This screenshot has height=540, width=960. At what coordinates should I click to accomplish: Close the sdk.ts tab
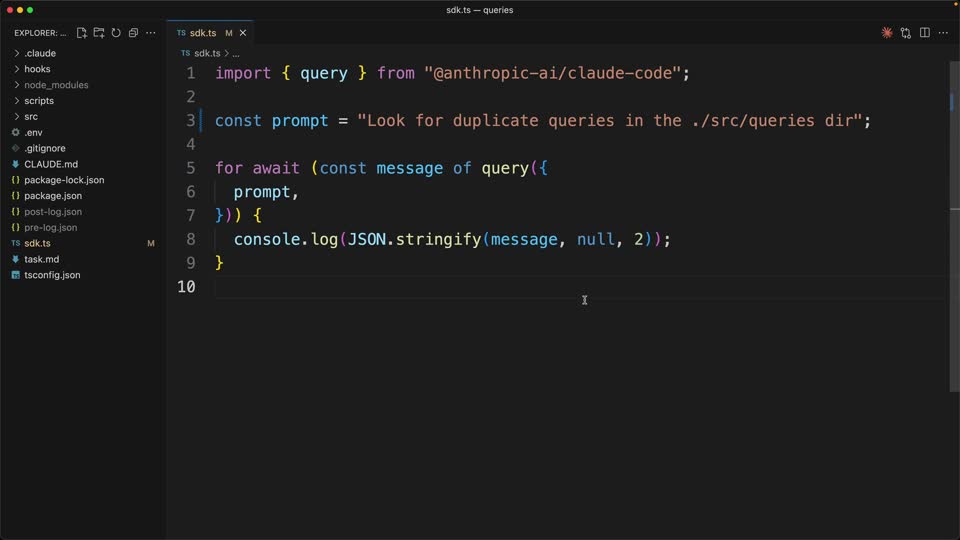click(x=243, y=33)
